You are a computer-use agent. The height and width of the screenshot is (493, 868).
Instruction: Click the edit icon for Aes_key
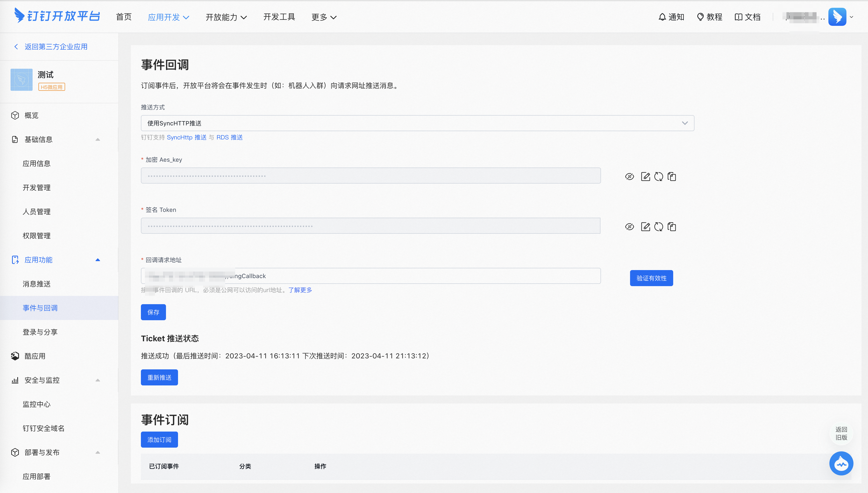click(645, 177)
